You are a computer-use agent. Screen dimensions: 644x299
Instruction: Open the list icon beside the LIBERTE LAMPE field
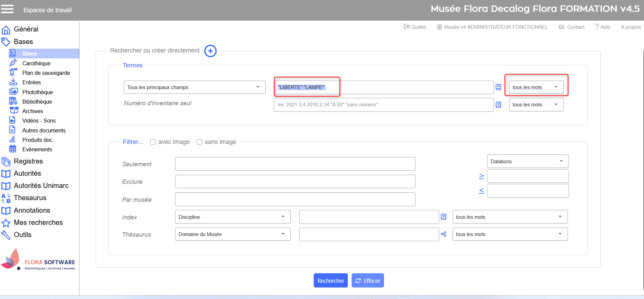tap(498, 87)
